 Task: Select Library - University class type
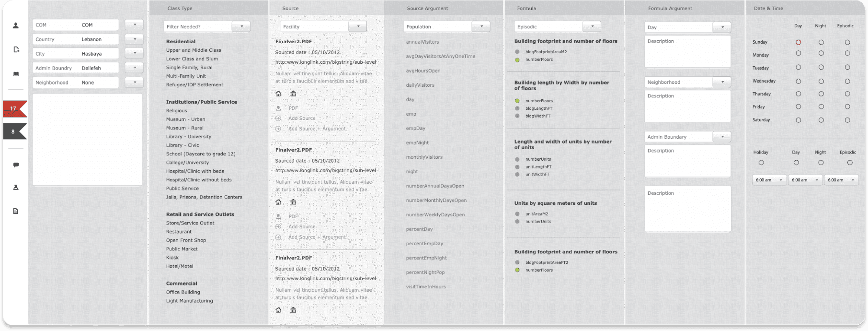click(189, 136)
